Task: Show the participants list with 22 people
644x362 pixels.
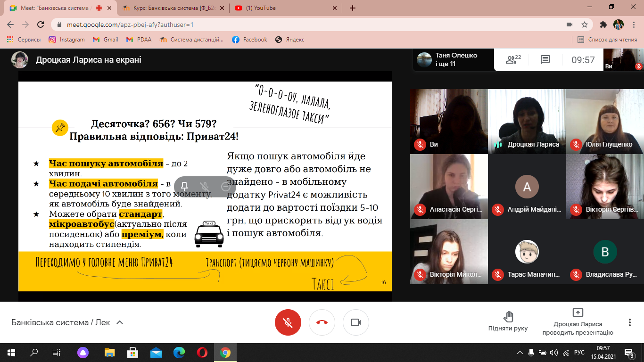Action: tap(513, 60)
